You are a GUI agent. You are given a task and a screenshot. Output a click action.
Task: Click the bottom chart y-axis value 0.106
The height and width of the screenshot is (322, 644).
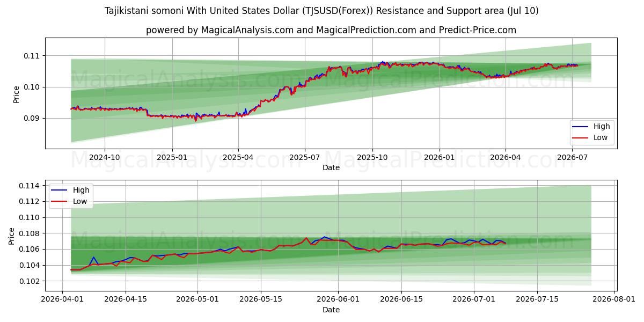30,249
